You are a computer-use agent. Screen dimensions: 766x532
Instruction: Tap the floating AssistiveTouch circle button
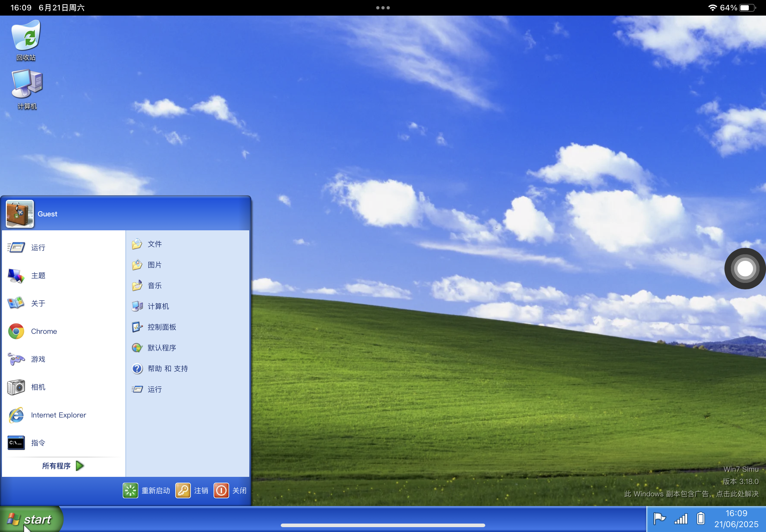pyautogui.click(x=745, y=268)
